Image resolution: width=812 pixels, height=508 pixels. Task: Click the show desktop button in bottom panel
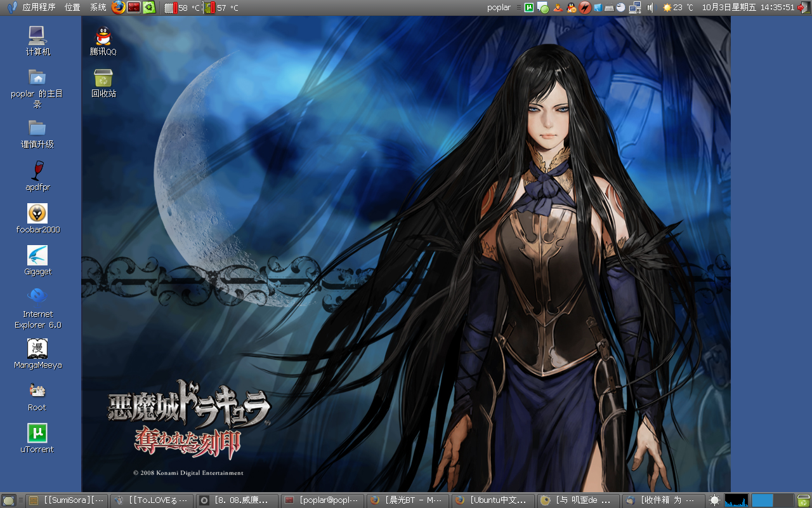point(8,500)
